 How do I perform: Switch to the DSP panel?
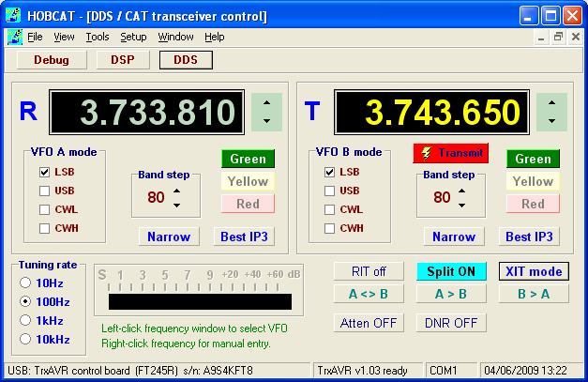(122, 59)
